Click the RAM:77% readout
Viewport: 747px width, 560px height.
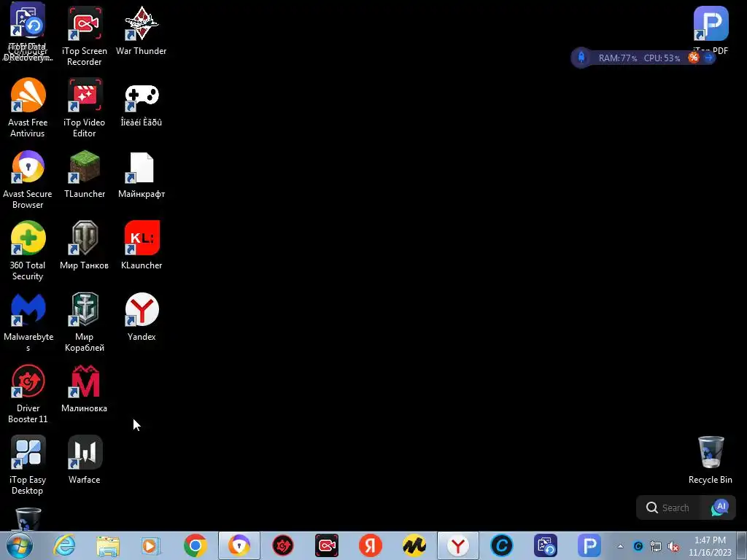coord(618,58)
